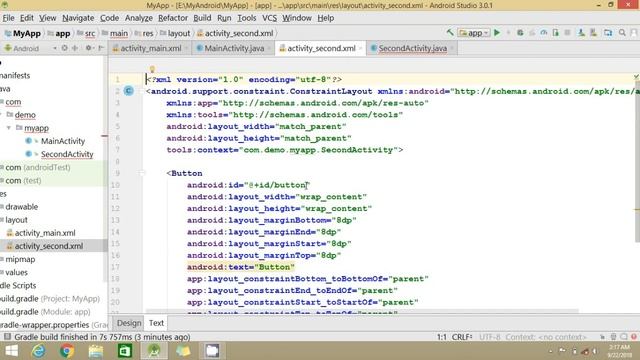Click the Make Project hammer icon
The width and height of the screenshot is (640, 360).
click(450, 33)
